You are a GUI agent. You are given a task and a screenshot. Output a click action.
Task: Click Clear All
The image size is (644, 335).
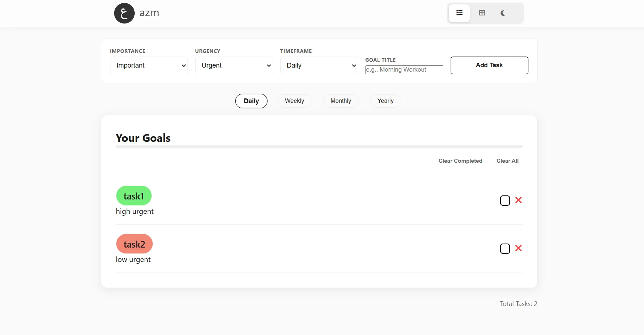tap(507, 161)
